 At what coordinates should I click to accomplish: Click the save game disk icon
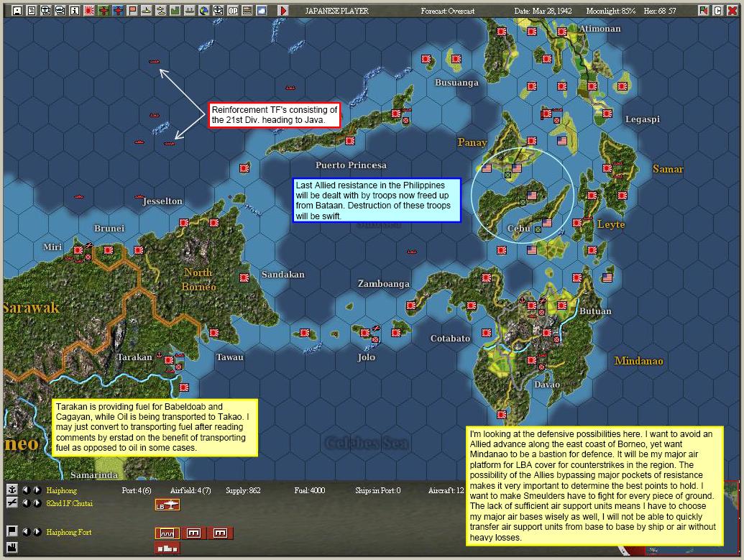point(17,11)
